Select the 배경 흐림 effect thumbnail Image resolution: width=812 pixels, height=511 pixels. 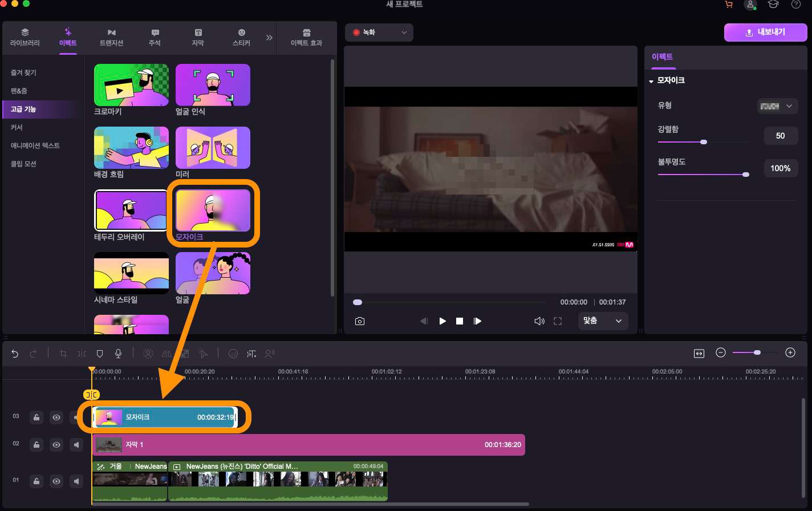pyautogui.click(x=131, y=148)
